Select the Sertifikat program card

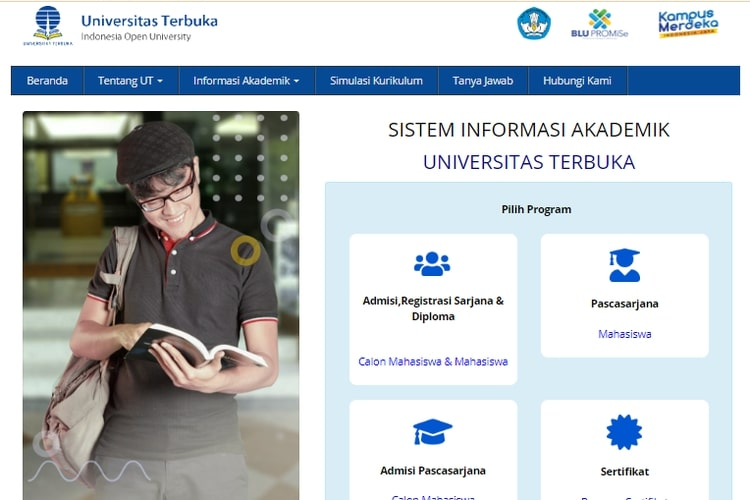coord(624,471)
